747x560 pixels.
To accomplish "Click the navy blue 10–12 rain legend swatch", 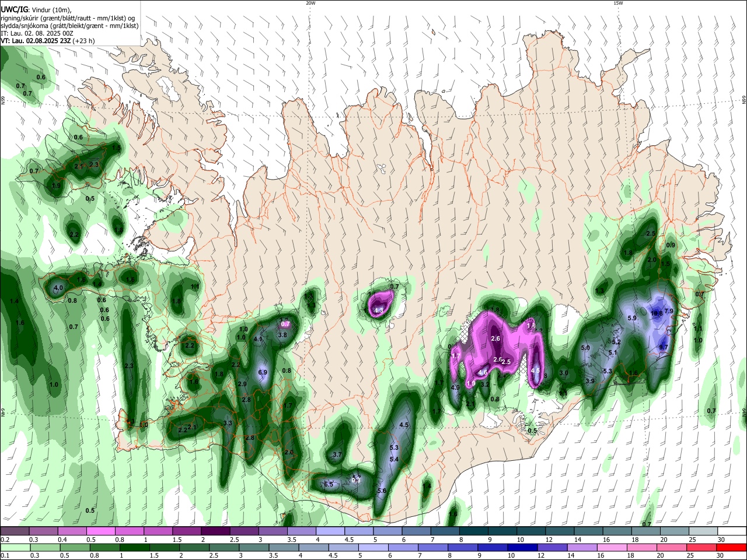I will 522,547.
